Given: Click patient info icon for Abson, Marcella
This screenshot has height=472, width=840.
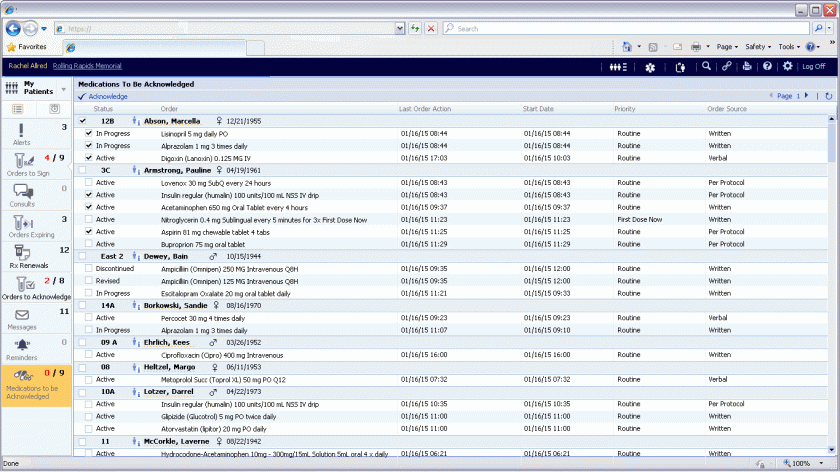Looking at the screenshot, I should click(136, 121).
